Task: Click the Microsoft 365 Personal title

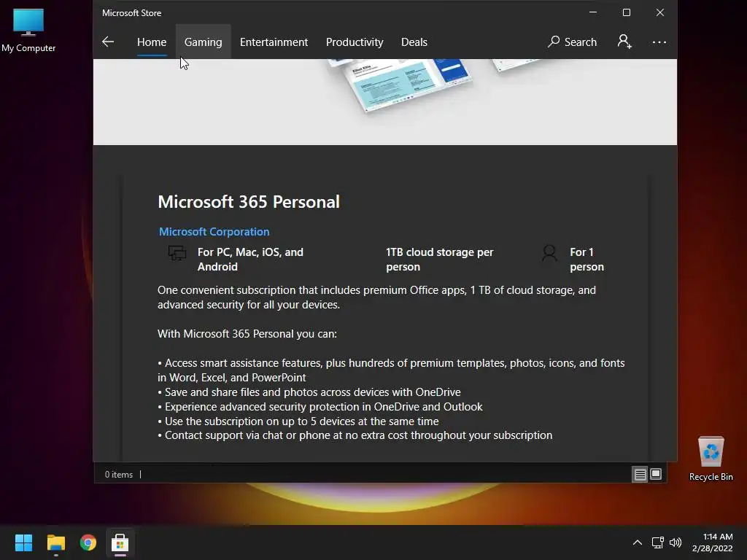Action: point(249,201)
